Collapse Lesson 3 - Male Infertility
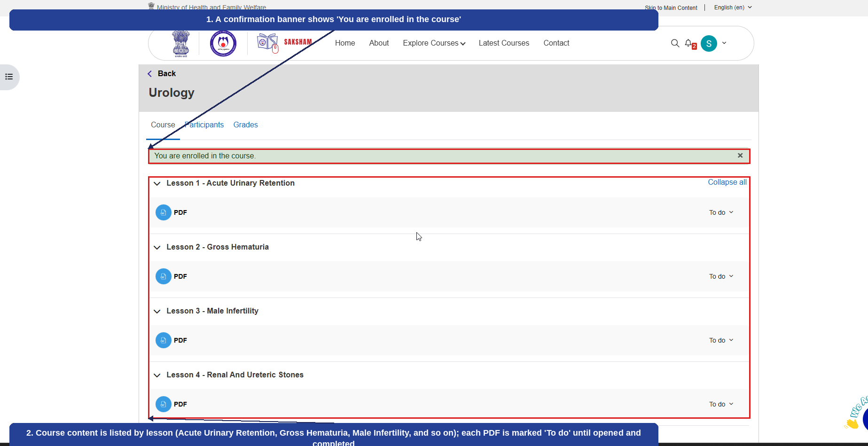 157,312
